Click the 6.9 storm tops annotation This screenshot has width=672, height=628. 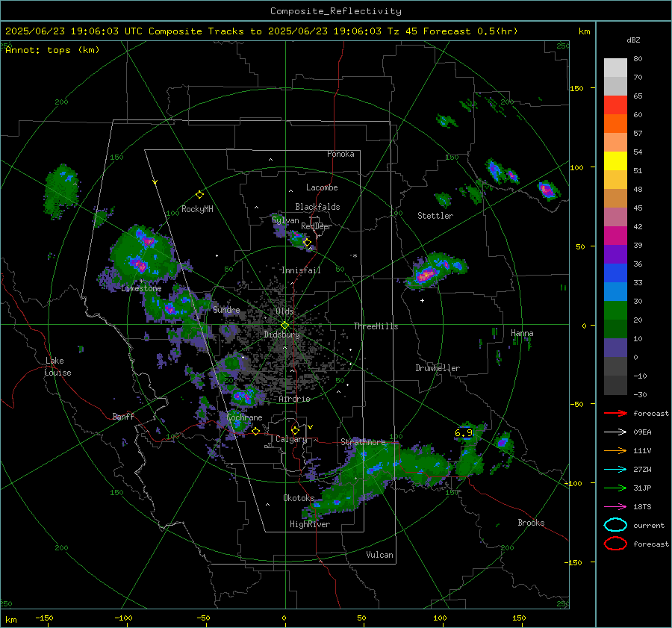[x=463, y=433]
